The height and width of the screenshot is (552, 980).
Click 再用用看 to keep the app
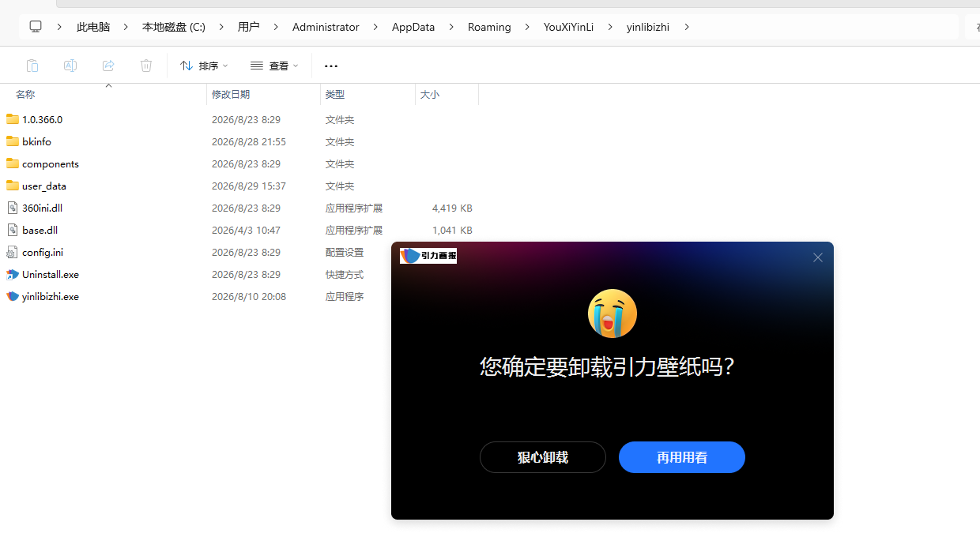coord(682,457)
